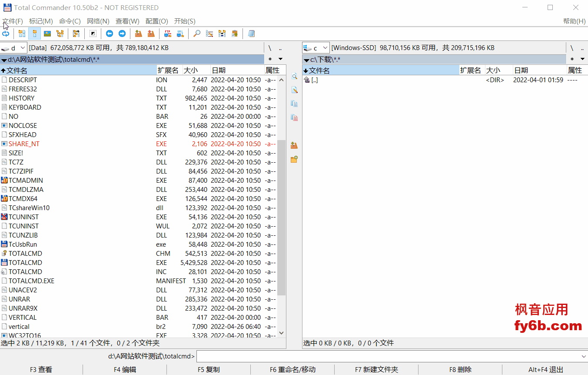The image size is (588, 375).
Task: Open the 标记(M) menu
Action: [x=41, y=21]
